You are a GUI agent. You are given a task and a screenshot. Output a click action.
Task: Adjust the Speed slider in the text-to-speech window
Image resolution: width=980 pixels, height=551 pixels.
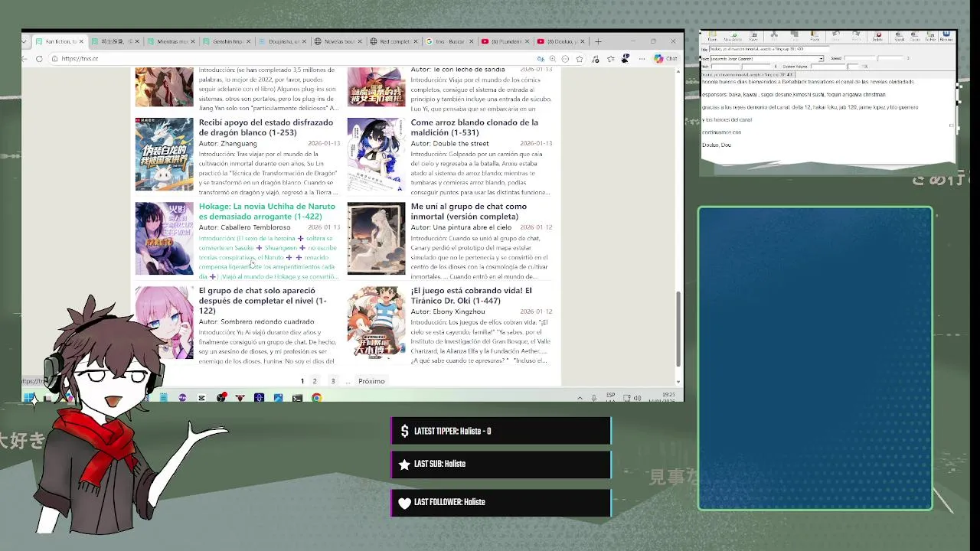click(x=874, y=58)
